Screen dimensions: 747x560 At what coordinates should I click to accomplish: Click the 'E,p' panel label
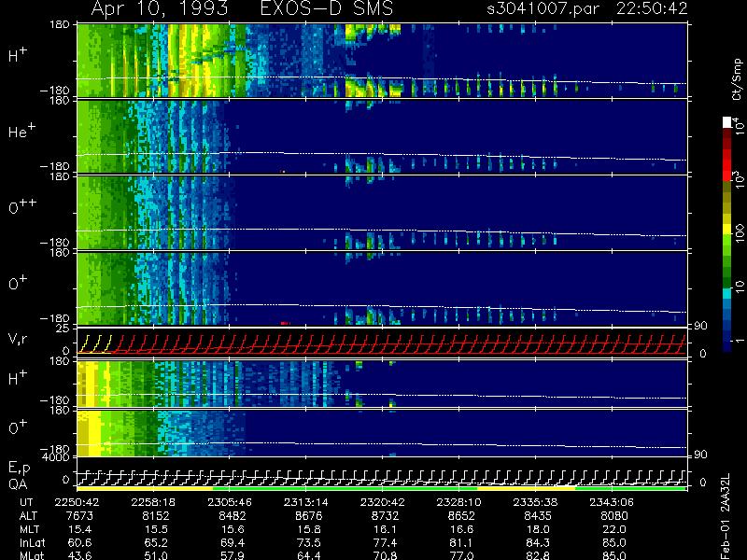pos(19,469)
